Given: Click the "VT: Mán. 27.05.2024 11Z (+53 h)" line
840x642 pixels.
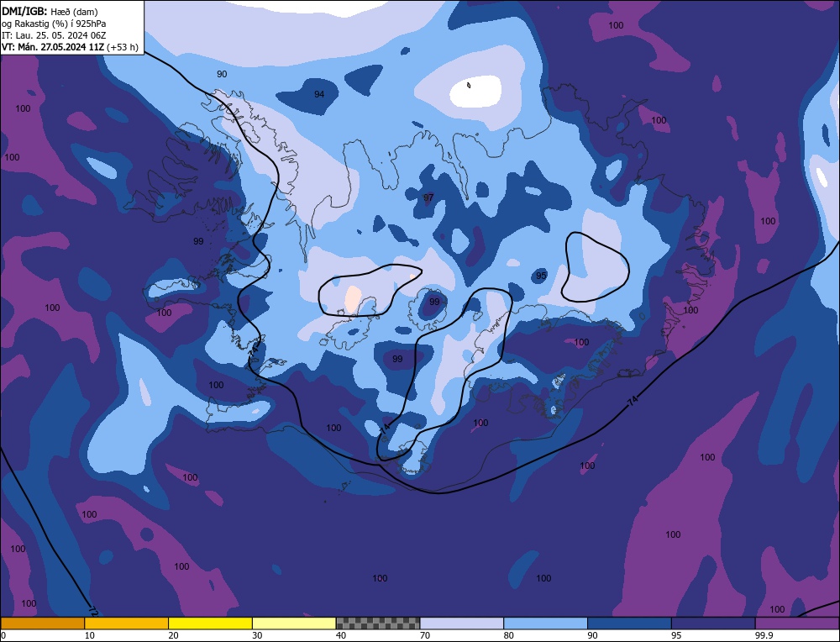Looking at the screenshot, I should coord(71,47).
